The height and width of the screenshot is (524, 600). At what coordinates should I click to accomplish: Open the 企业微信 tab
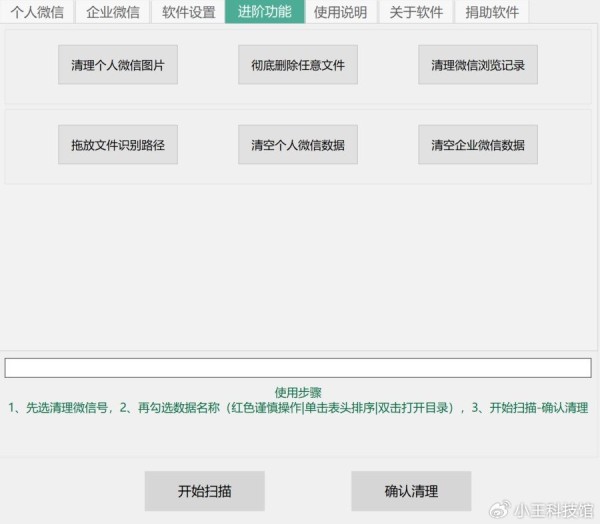click(x=112, y=12)
